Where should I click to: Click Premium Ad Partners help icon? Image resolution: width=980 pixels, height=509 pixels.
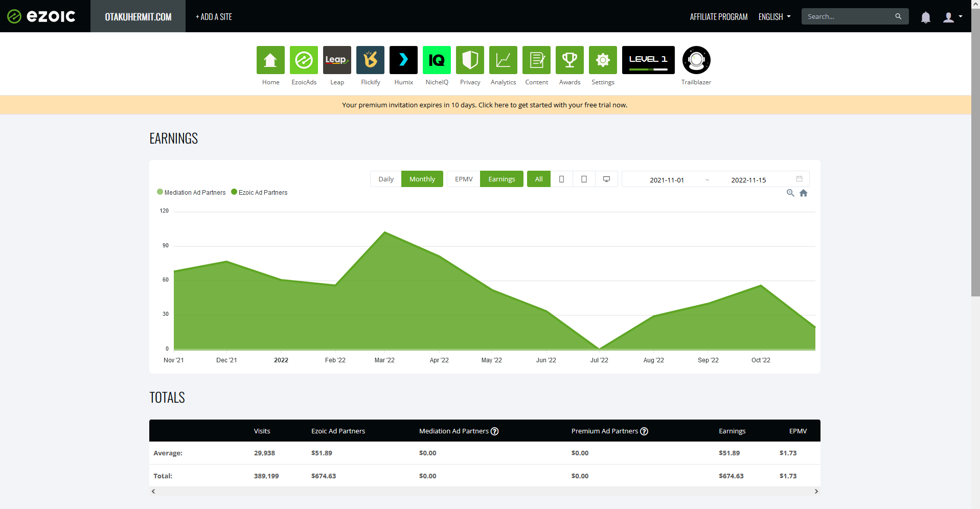(x=644, y=431)
